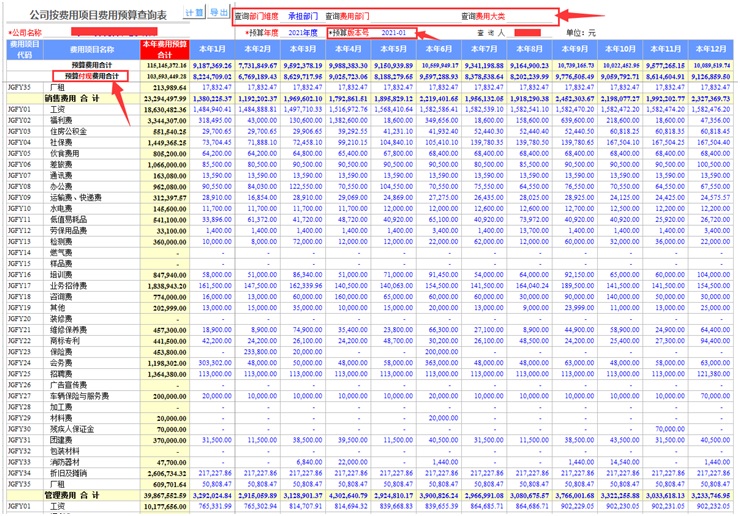Select the 商标专利 row name
The height and width of the screenshot is (516, 740).
click(x=65, y=341)
